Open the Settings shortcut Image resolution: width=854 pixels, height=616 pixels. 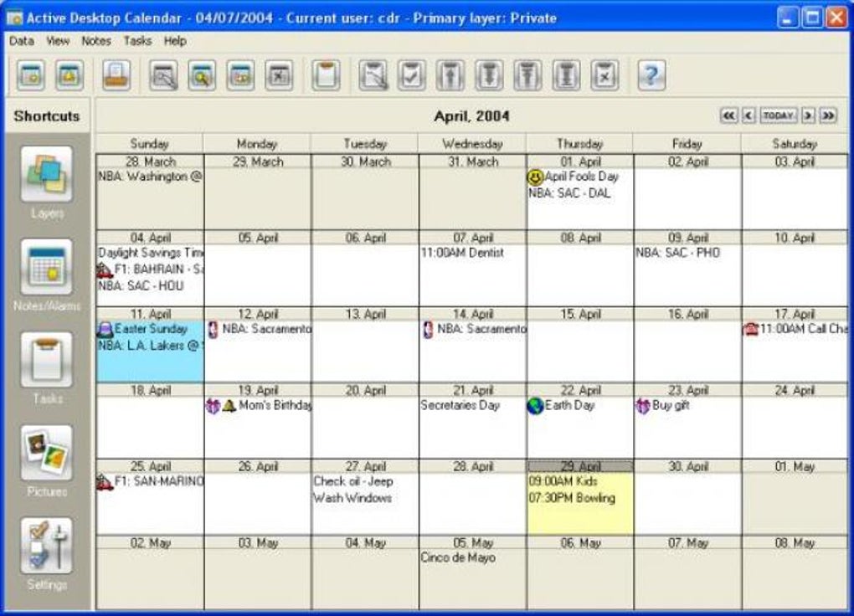point(47,554)
